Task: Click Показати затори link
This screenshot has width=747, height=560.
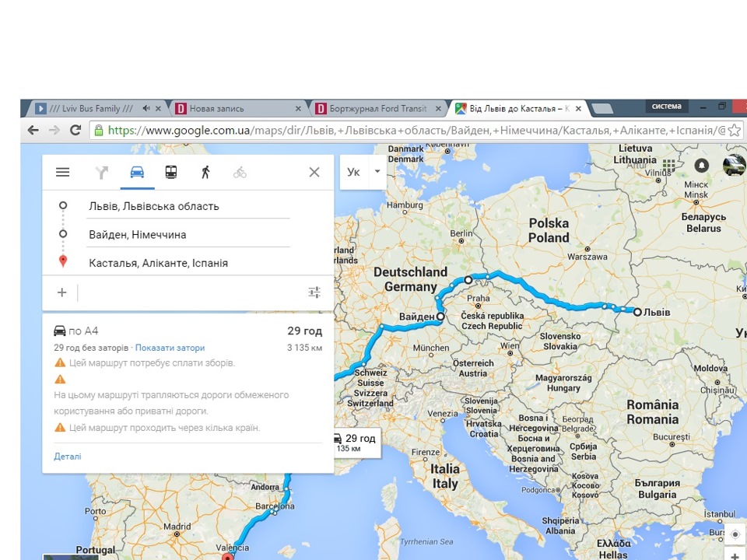Action: [170, 348]
